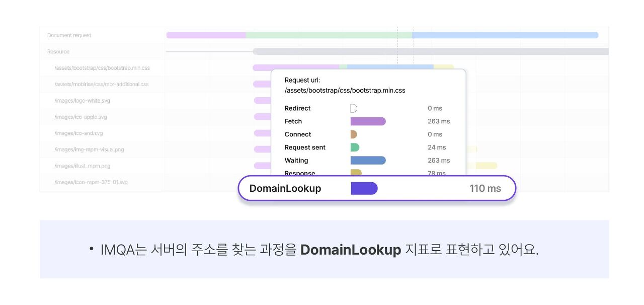Image resolution: width=644 pixels, height=305 pixels.
Task: Click the brown Connect bar in tooltip
Action: pyautogui.click(x=354, y=134)
